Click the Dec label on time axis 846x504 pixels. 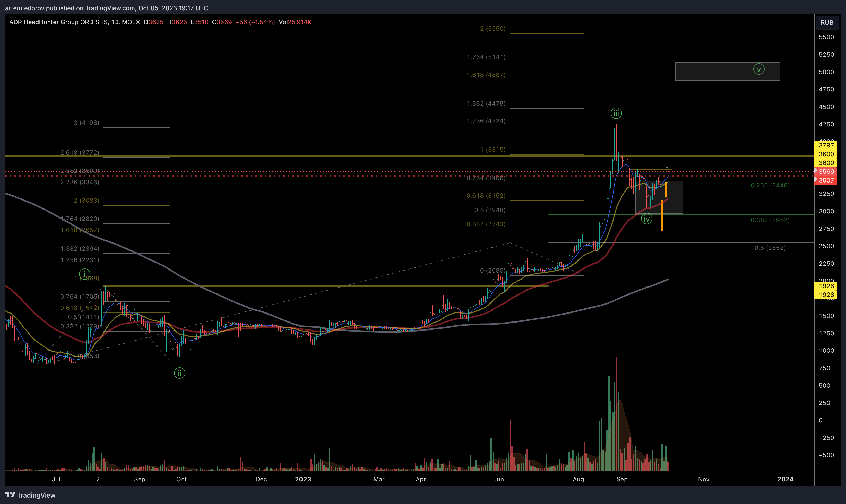(x=261, y=479)
